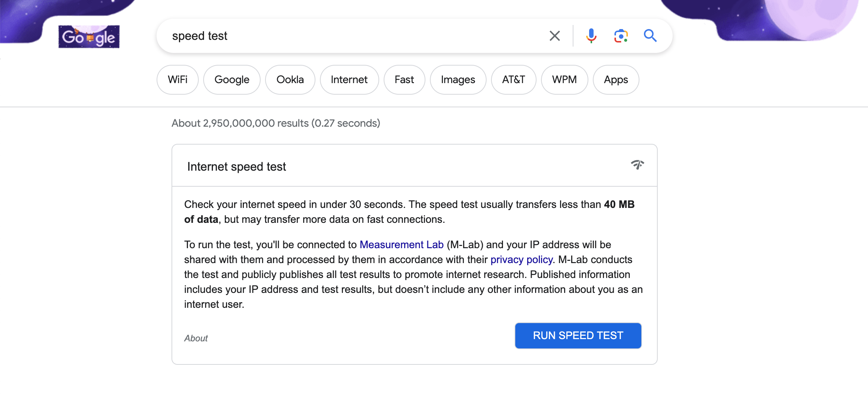
Task: Select the Fast suggestion chip
Action: 404,79
